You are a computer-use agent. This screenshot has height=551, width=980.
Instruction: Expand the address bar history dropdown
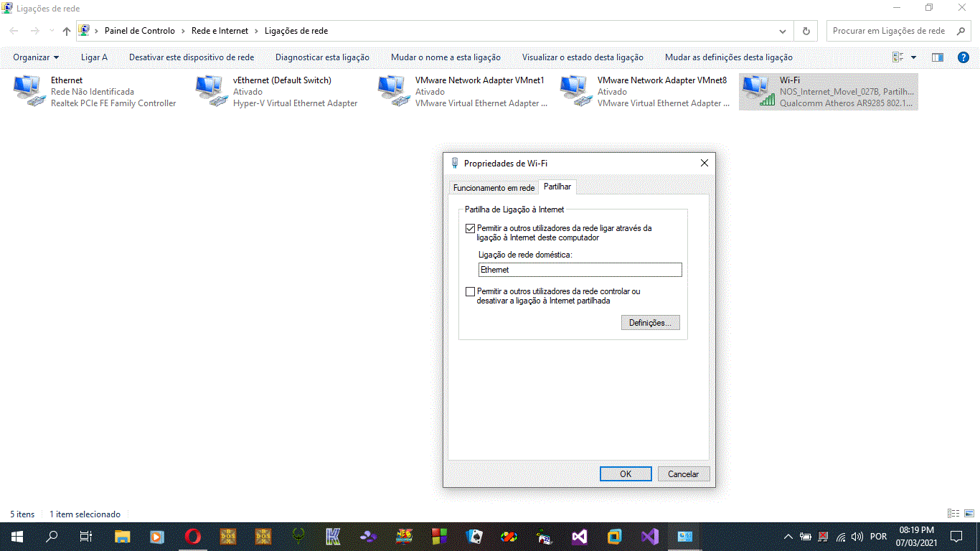pos(783,31)
